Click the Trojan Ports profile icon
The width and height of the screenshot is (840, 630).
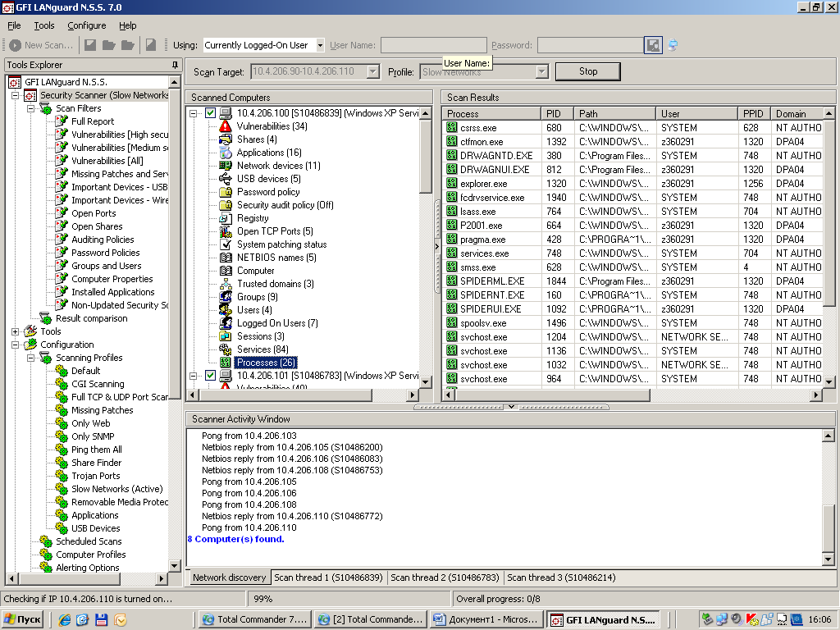62,476
